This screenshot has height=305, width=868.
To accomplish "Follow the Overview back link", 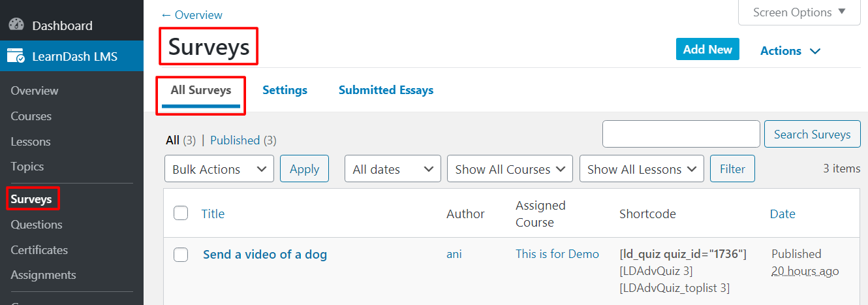I will tap(191, 14).
